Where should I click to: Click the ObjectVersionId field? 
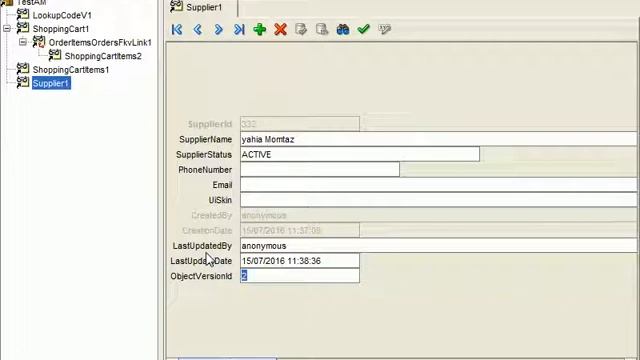pos(300,276)
